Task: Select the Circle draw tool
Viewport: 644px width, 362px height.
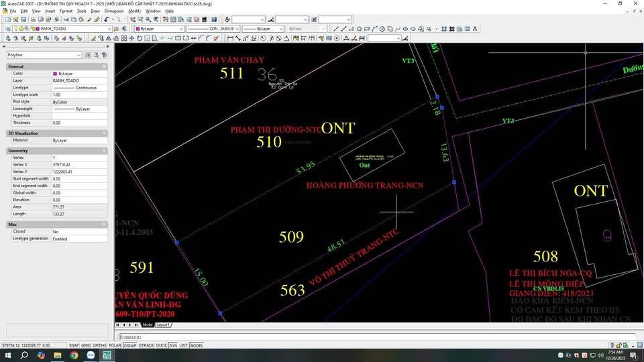Action: 382,29
